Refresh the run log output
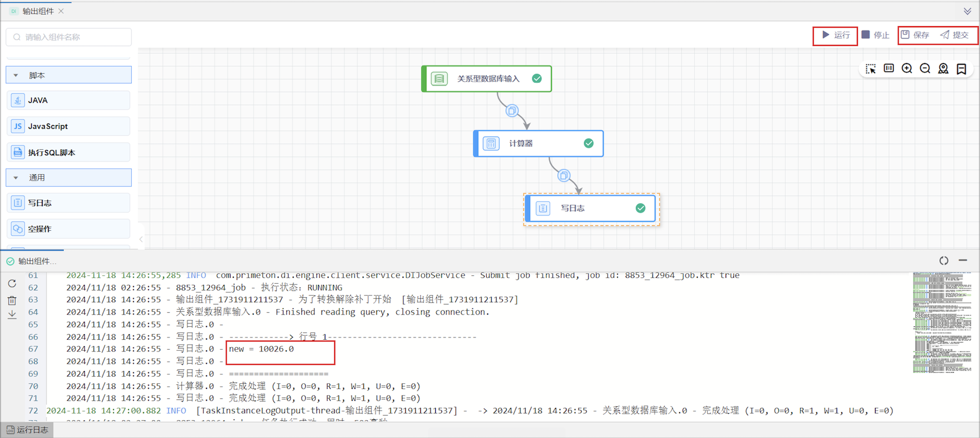 coord(12,284)
